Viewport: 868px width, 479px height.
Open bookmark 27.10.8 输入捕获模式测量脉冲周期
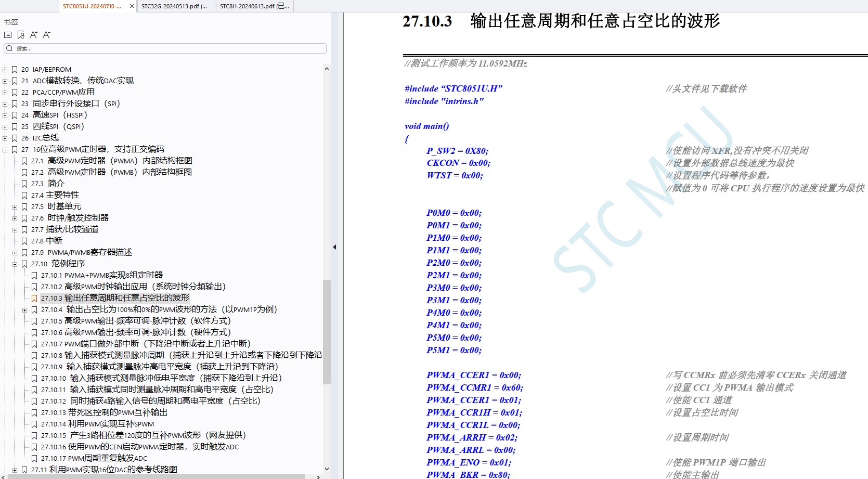tap(182, 356)
